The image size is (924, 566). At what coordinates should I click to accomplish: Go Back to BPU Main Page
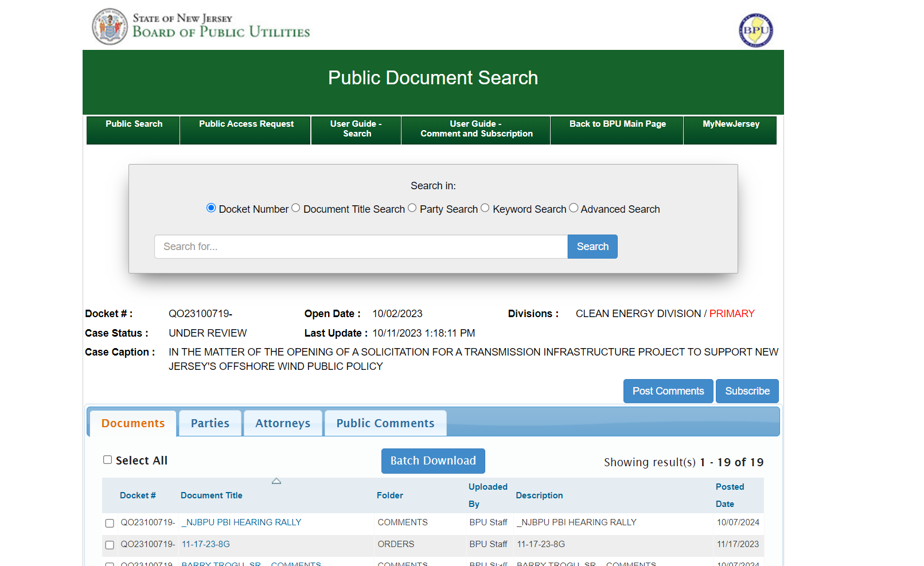tap(617, 130)
